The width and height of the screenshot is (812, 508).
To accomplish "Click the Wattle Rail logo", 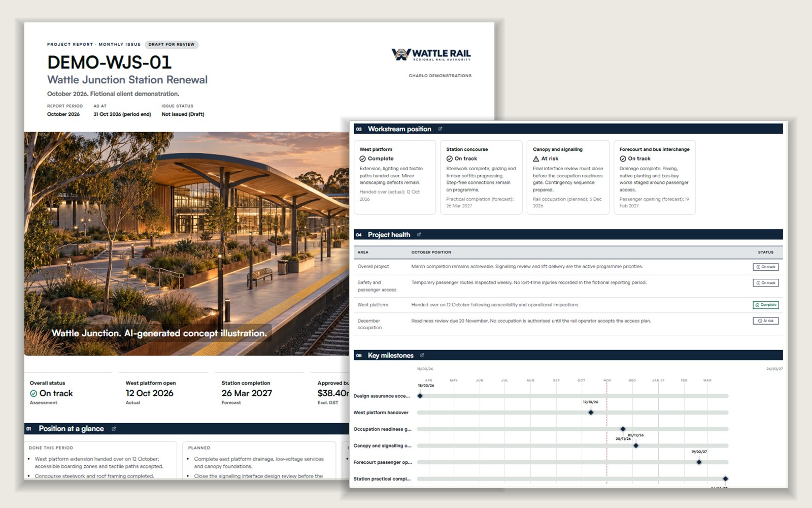I will point(431,54).
